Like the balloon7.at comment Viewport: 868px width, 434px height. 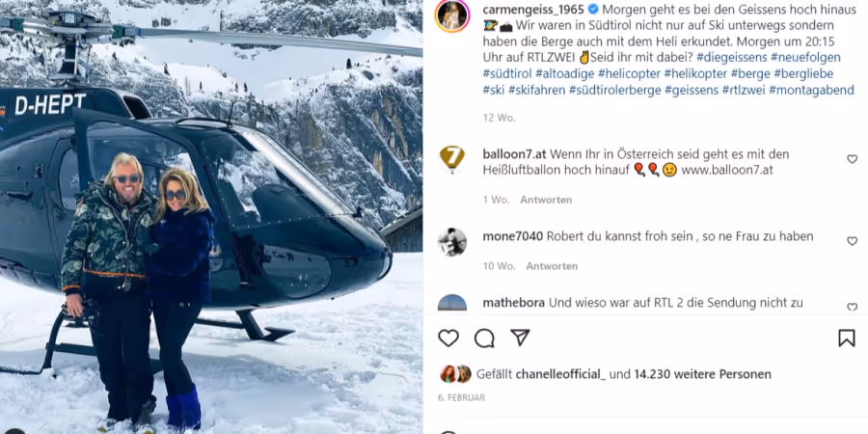click(852, 159)
